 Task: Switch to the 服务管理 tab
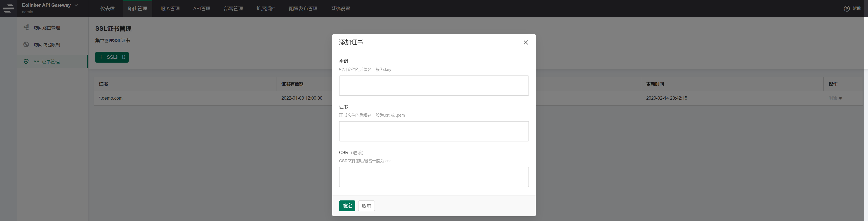coord(170,9)
